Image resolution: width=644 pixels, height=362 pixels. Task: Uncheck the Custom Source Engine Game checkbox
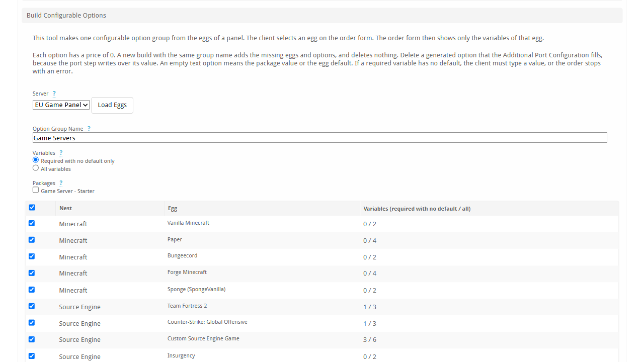point(32,339)
